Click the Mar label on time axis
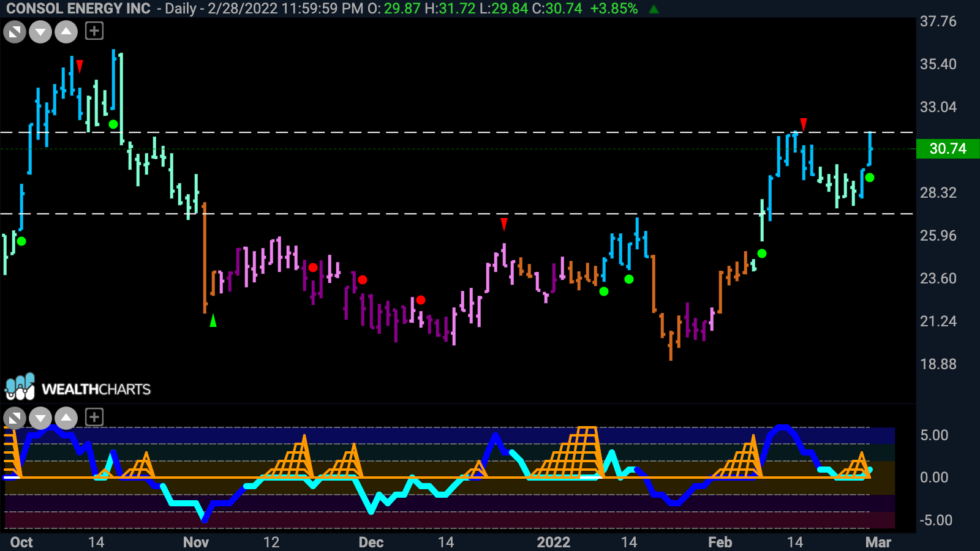This screenshot has width=980, height=551. click(878, 542)
